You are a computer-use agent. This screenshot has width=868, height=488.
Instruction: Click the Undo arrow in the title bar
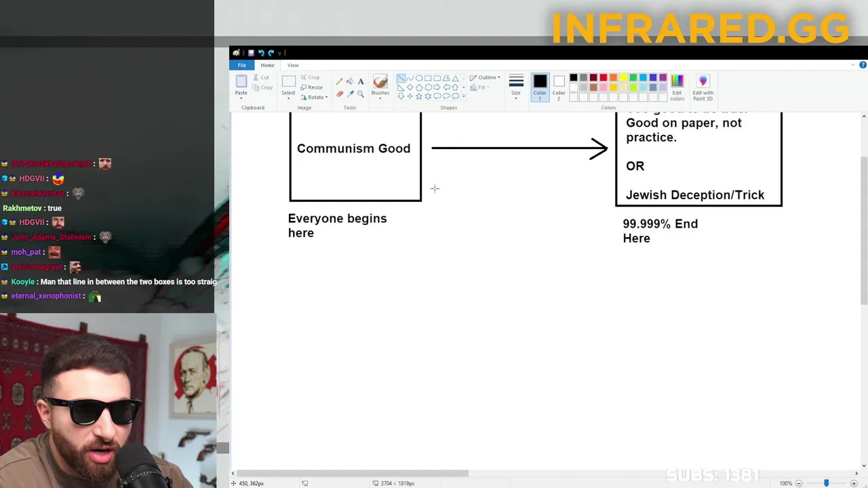[261, 53]
